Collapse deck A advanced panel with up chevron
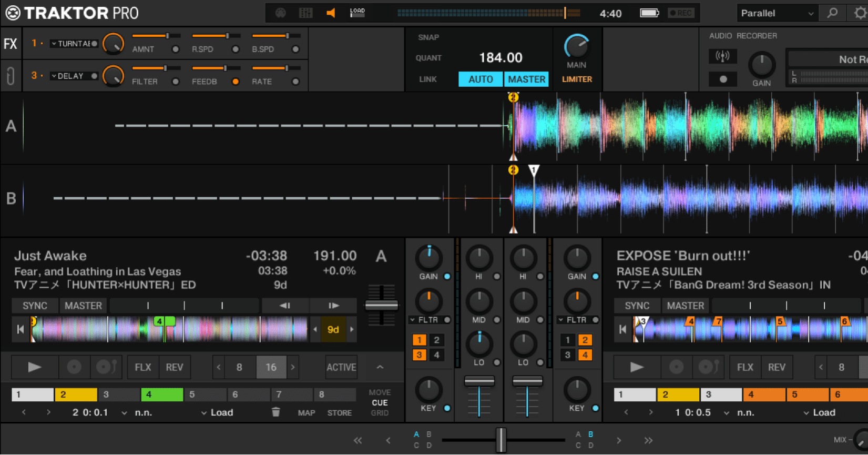The image size is (868, 455). 380,367
